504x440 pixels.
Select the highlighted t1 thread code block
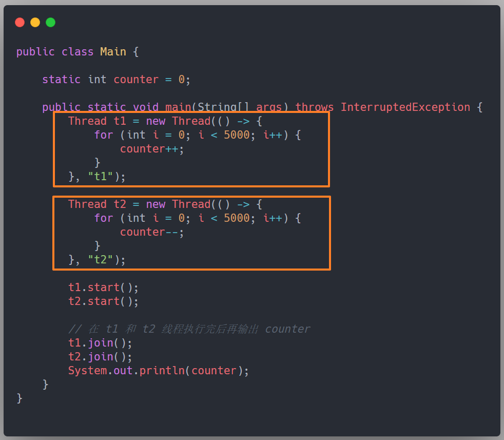coord(191,149)
